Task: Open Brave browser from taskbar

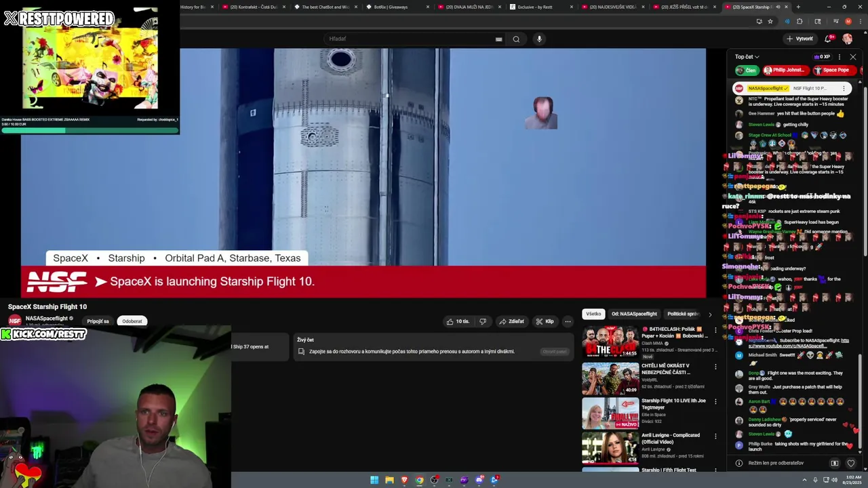Action: (405, 480)
